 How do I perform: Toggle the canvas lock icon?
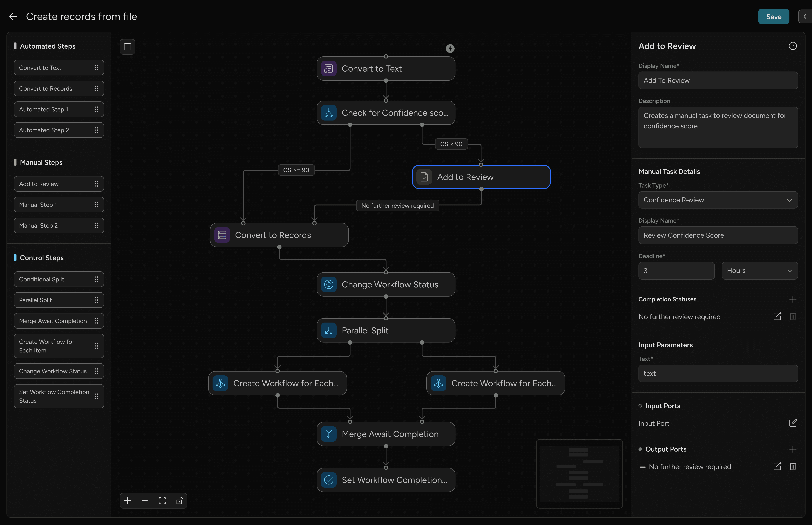click(179, 501)
